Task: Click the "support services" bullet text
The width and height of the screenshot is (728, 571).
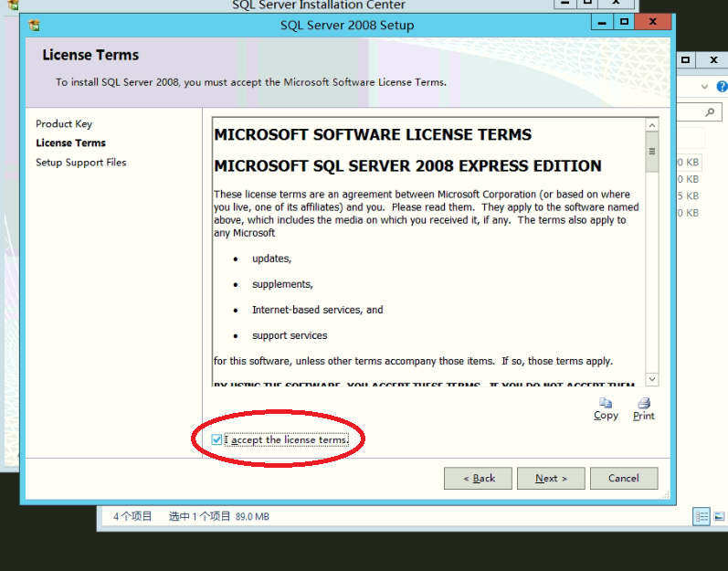Action: pyautogui.click(x=290, y=335)
